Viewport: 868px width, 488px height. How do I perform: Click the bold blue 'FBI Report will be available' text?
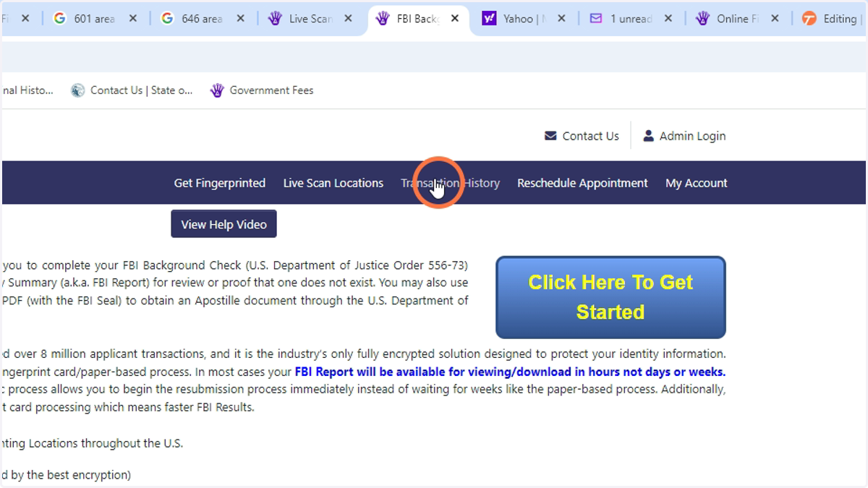(x=510, y=372)
